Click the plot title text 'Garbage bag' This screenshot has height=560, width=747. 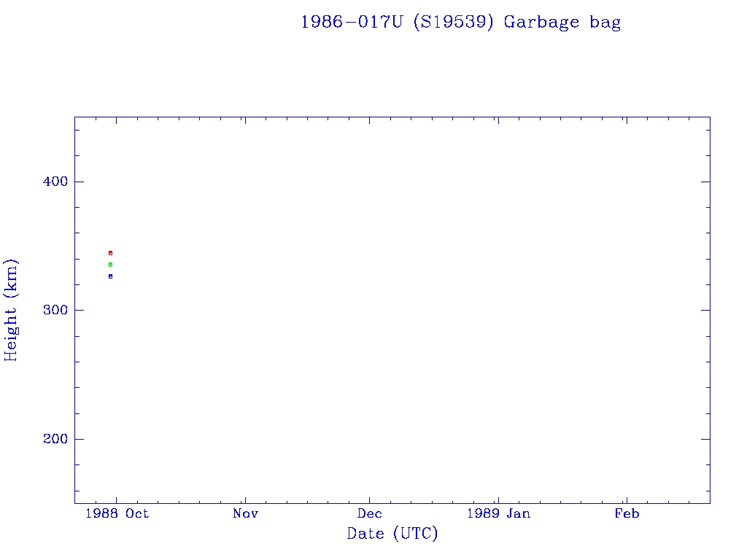point(562,22)
